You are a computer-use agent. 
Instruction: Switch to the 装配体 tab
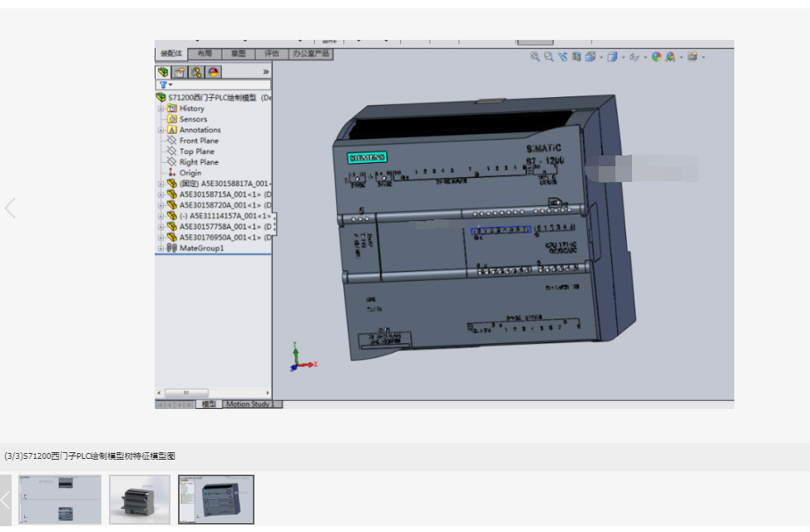click(171, 54)
